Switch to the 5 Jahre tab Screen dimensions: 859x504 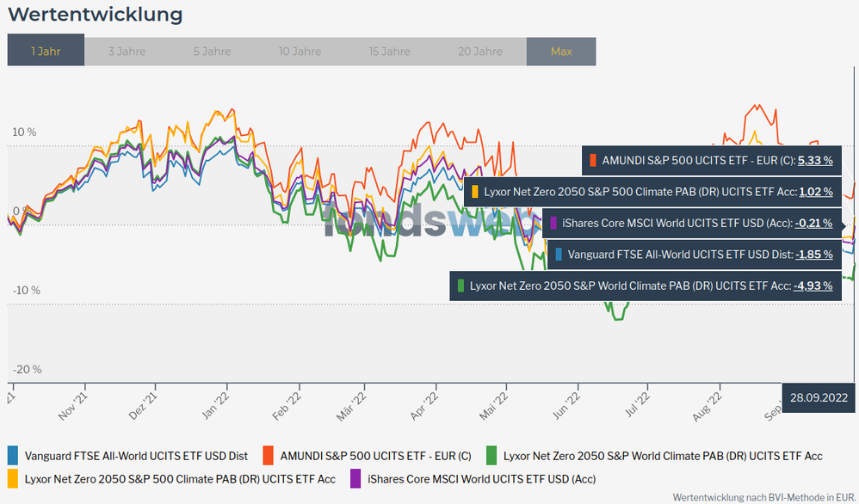coord(212,52)
